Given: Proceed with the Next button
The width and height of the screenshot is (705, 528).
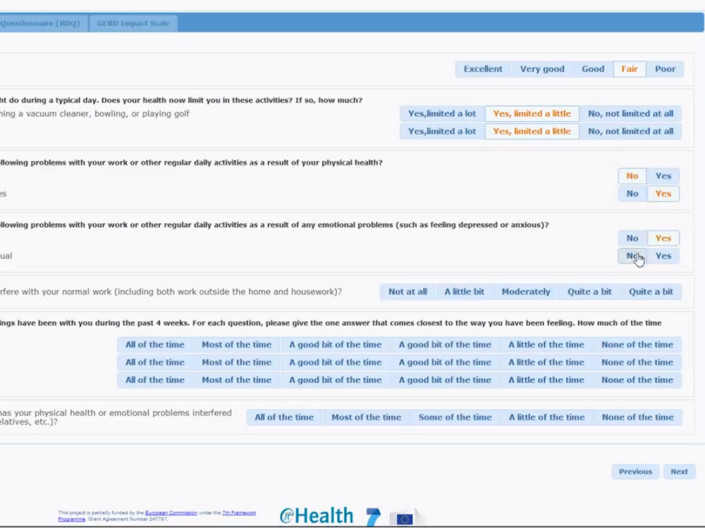Looking at the screenshot, I should (x=679, y=472).
